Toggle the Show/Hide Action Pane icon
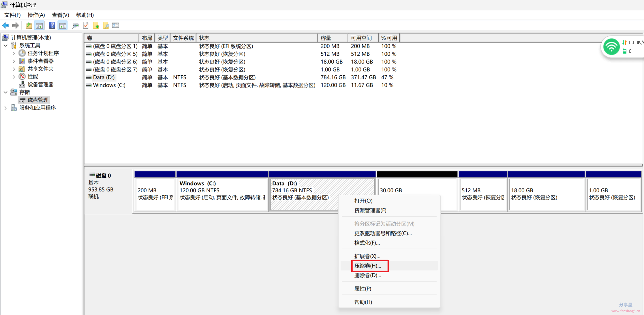Screen dimensions: 644x315 point(63,25)
